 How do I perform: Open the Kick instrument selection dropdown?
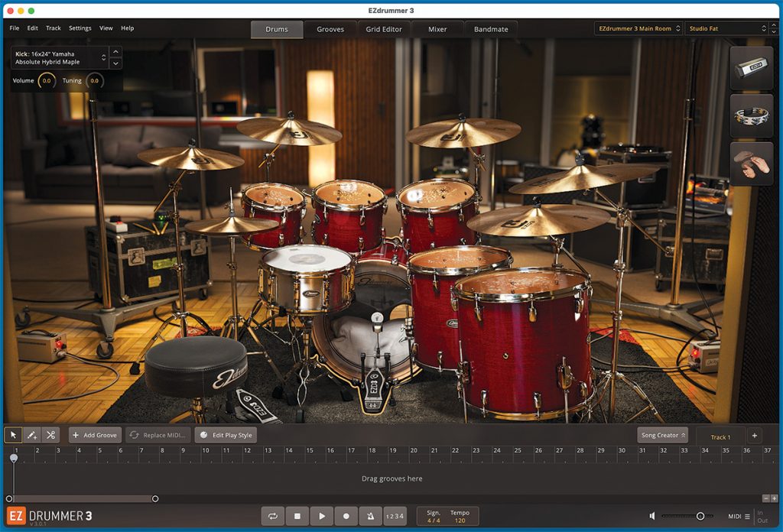coord(60,58)
